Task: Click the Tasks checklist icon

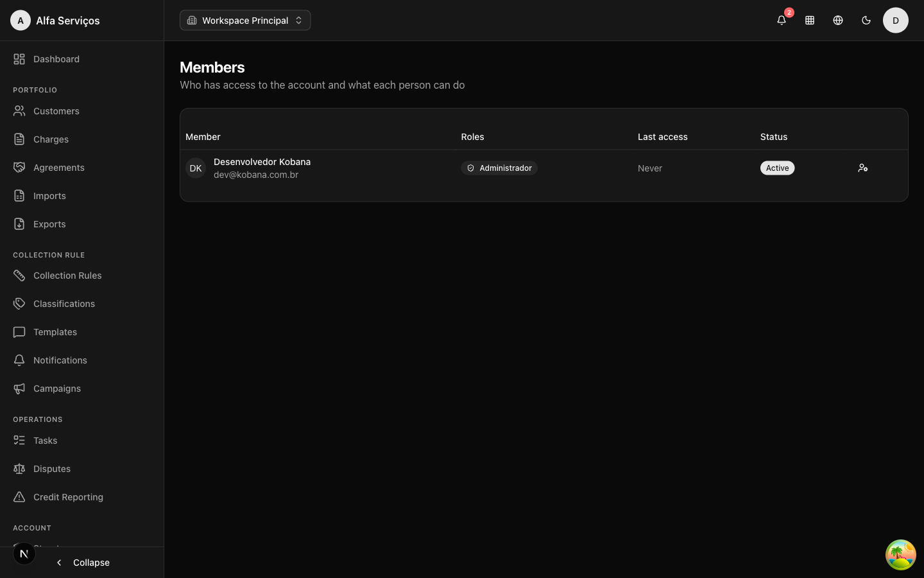Action: 19,441
